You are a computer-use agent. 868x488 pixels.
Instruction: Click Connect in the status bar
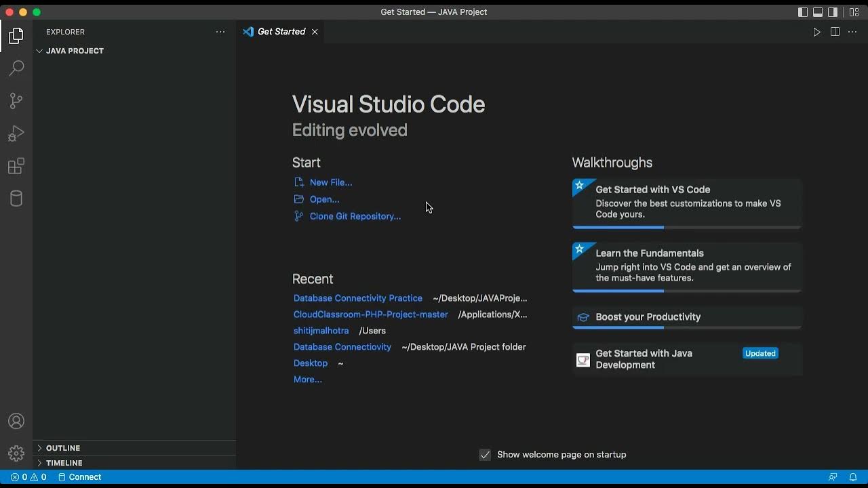tap(79, 477)
